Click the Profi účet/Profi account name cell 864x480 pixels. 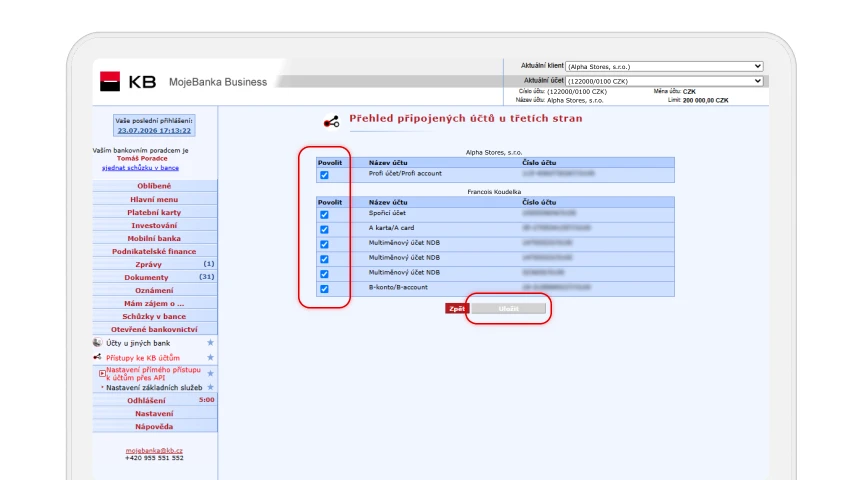point(406,173)
